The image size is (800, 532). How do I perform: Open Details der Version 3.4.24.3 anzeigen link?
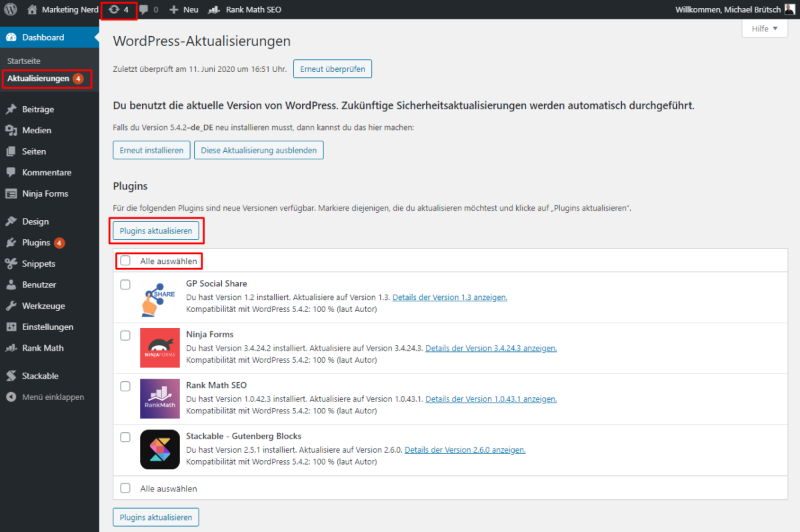click(x=491, y=348)
